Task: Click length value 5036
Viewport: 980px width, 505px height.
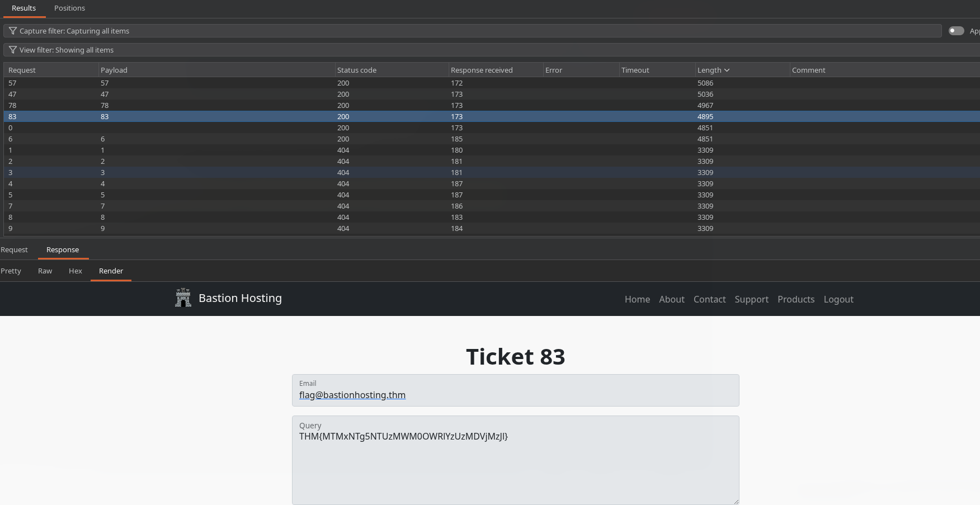Action: (705, 94)
